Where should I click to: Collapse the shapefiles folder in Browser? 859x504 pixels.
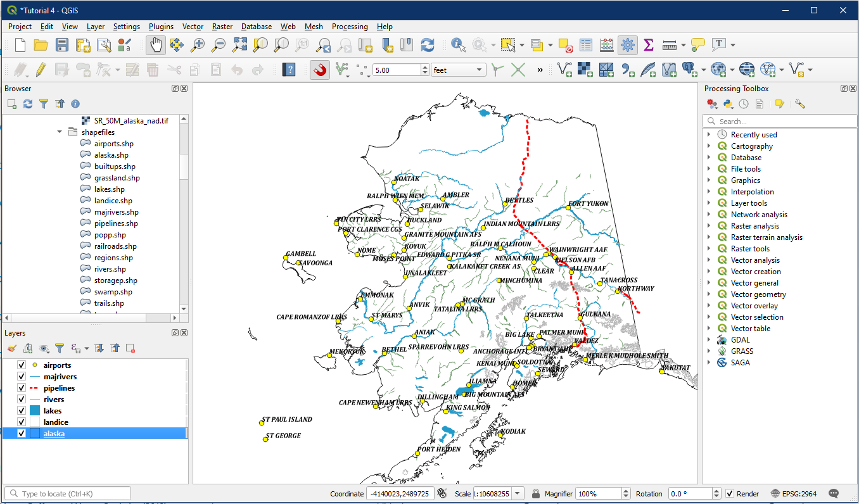[x=60, y=132]
